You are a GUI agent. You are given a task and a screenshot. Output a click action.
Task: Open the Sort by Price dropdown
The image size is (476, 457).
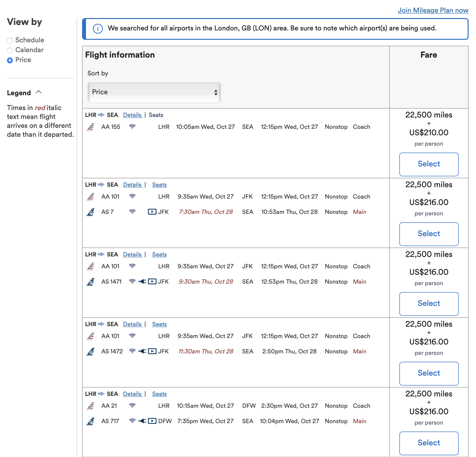[x=154, y=92]
